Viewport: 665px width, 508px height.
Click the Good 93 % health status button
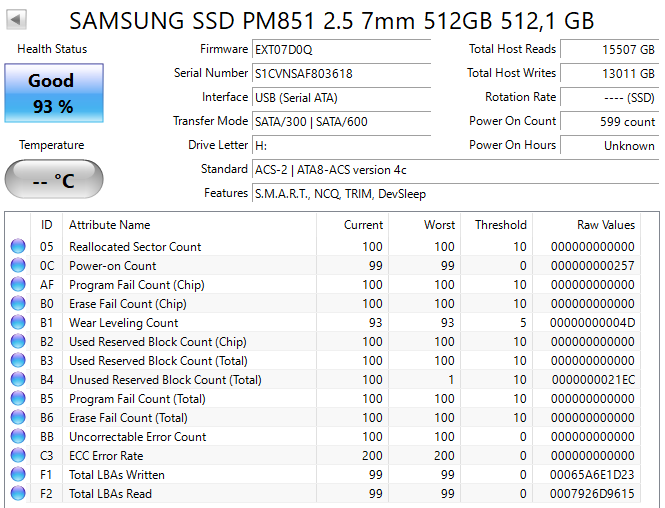click(54, 93)
